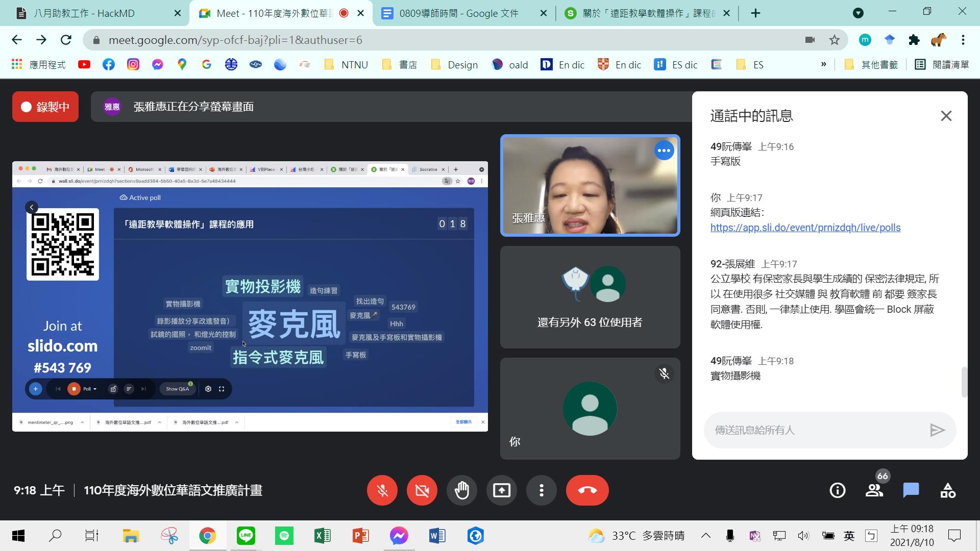Open the Slido poll settings gear
Image resolution: width=980 pixels, height=551 pixels.
(x=208, y=389)
